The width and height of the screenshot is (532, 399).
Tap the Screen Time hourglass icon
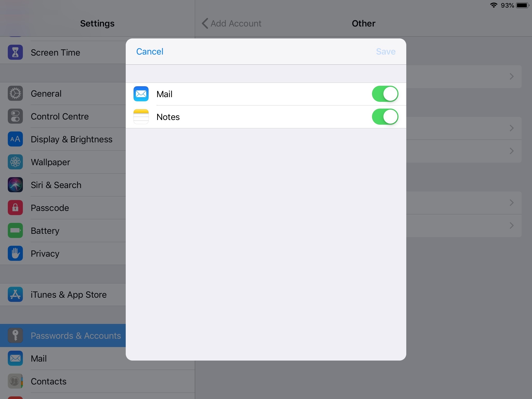coord(15,52)
